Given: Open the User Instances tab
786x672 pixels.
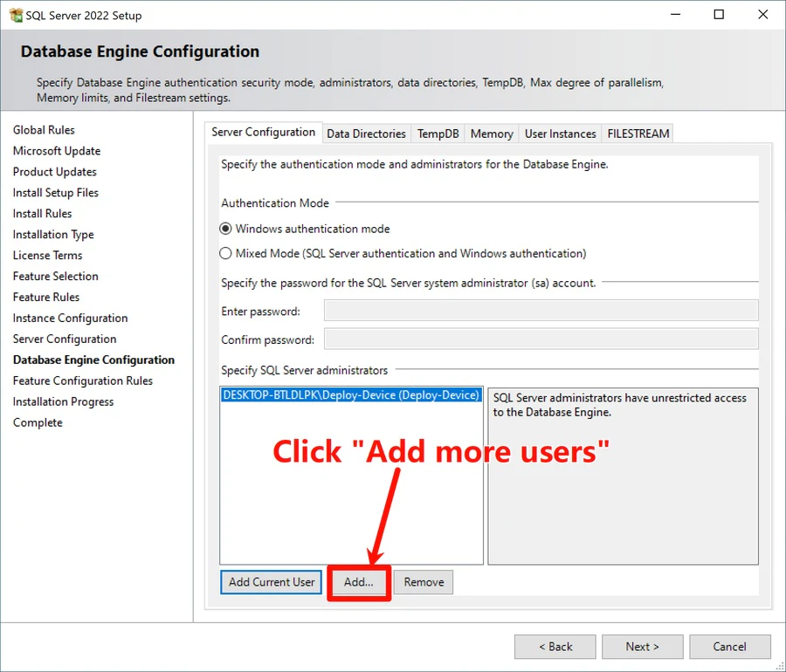Looking at the screenshot, I should (560, 134).
